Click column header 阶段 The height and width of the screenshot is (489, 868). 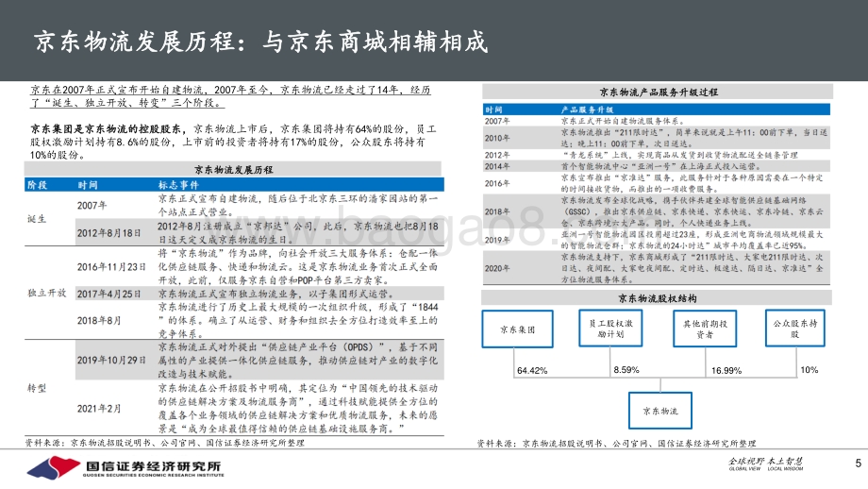37,185
